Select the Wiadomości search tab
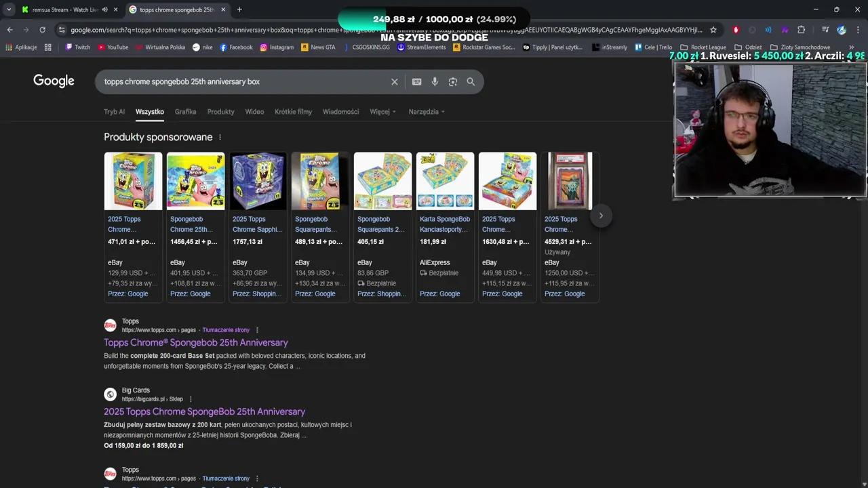This screenshot has height=488, width=868. tap(340, 112)
